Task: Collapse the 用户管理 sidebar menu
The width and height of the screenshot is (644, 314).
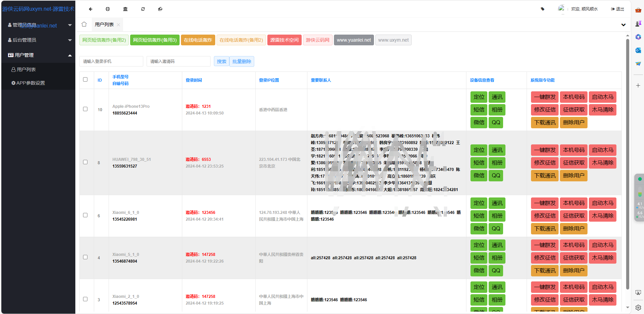Action: click(x=38, y=55)
